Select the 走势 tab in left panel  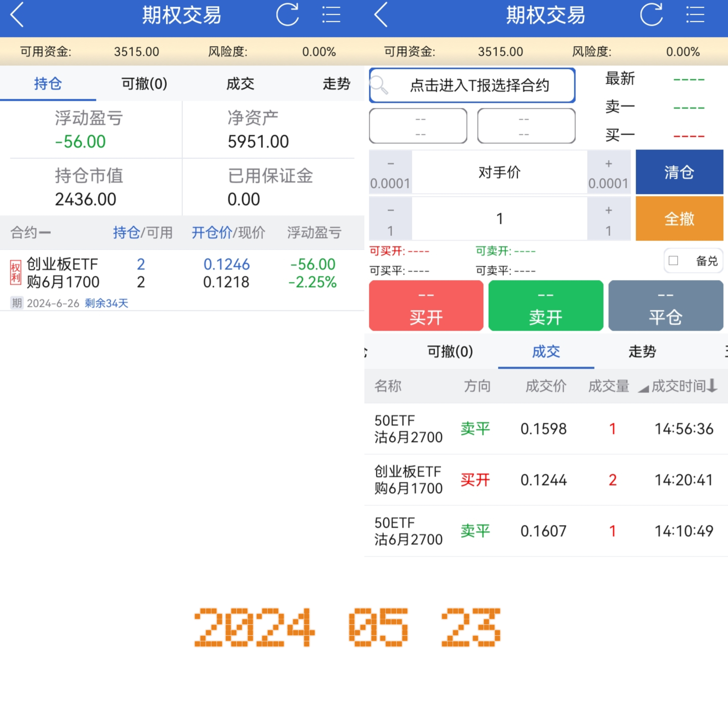click(x=336, y=84)
